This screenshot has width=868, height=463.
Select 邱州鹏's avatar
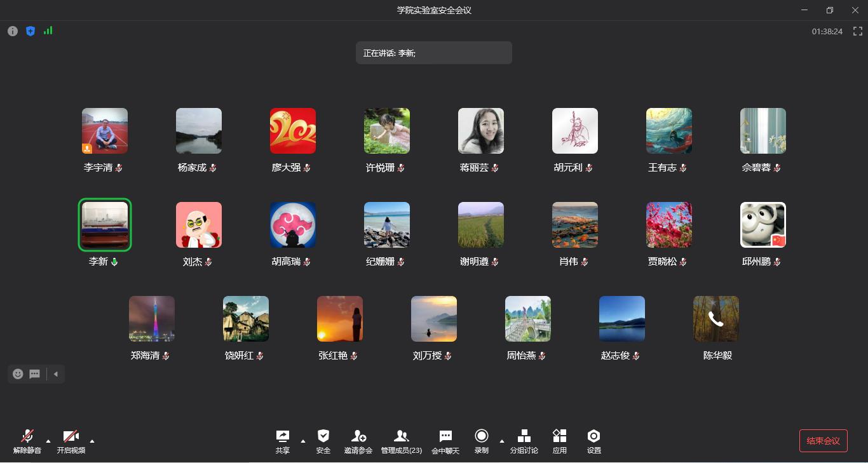(763, 225)
